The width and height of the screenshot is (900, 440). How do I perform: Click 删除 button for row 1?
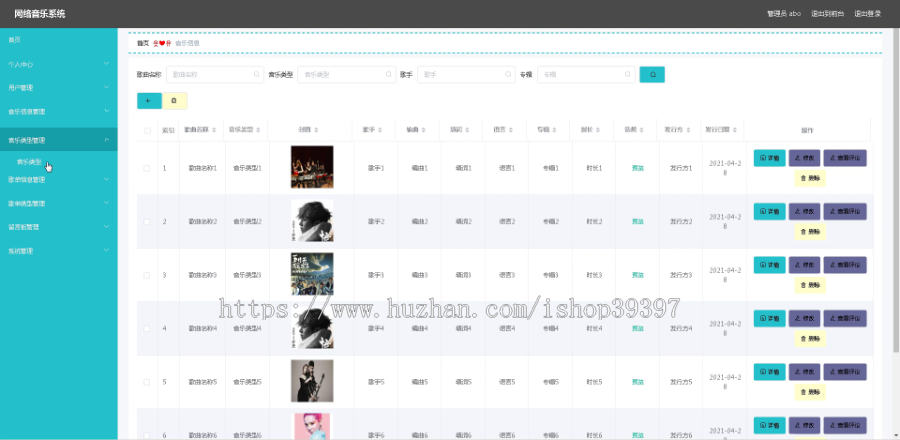coord(810,178)
